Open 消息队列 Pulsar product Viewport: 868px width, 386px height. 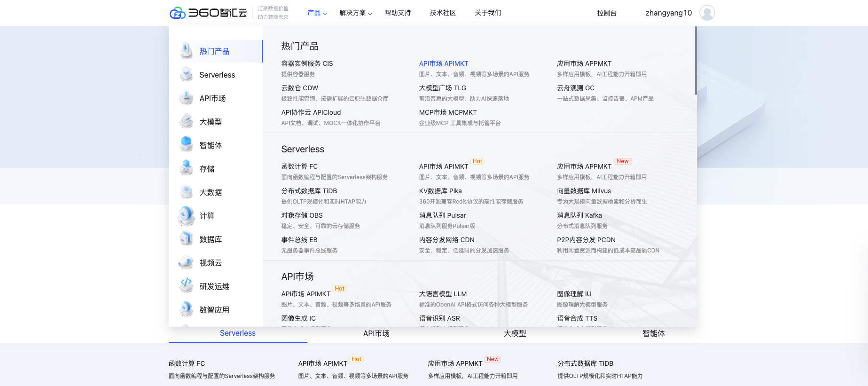pos(443,215)
